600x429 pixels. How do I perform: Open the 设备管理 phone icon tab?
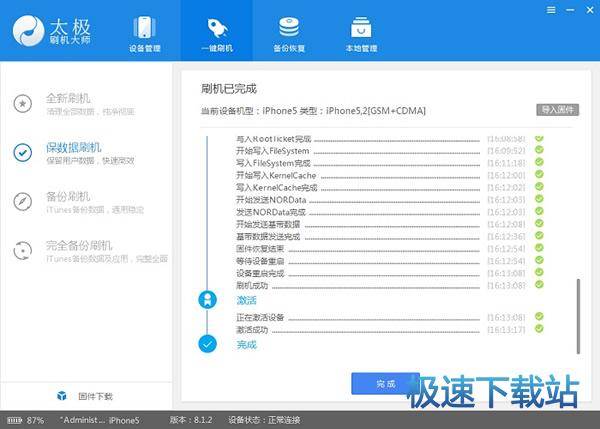tap(144, 27)
